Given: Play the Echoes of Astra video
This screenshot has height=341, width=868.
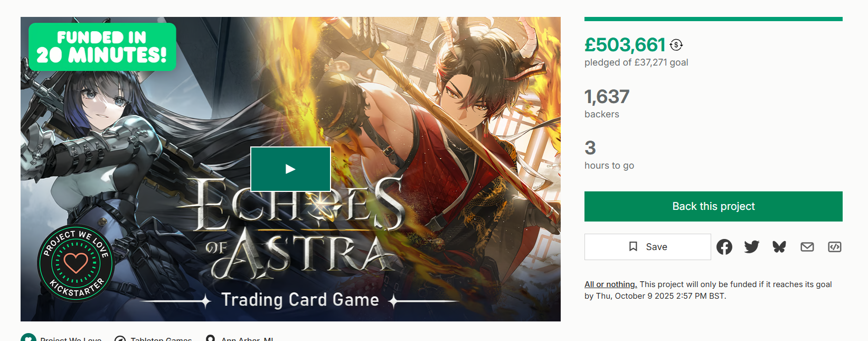Looking at the screenshot, I should coord(290,169).
